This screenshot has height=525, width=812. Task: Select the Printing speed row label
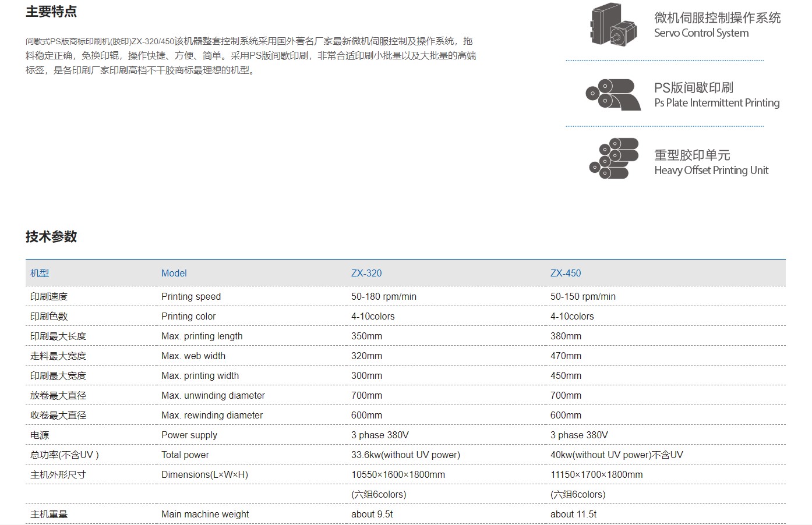click(191, 296)
